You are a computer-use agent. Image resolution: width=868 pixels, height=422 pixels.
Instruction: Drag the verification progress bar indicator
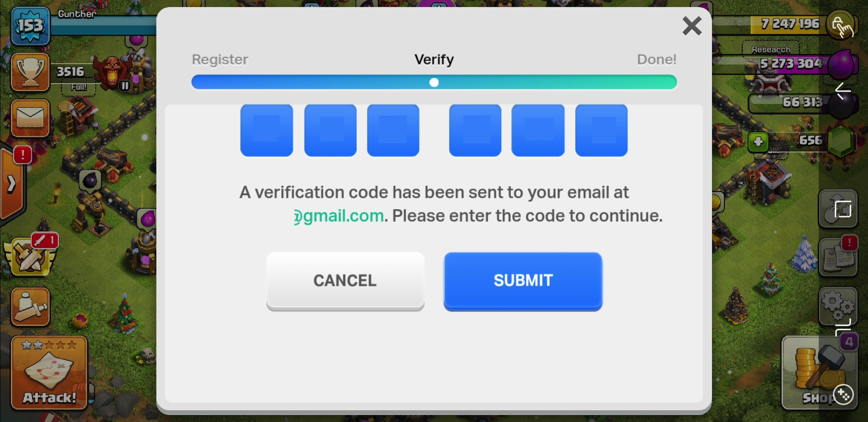(x=434, y=82)
